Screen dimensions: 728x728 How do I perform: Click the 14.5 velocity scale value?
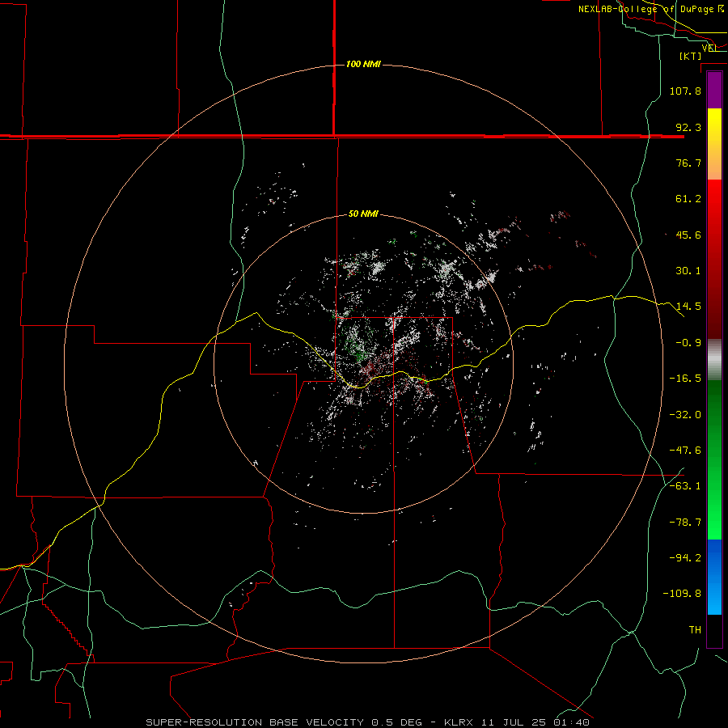point(688,307)
